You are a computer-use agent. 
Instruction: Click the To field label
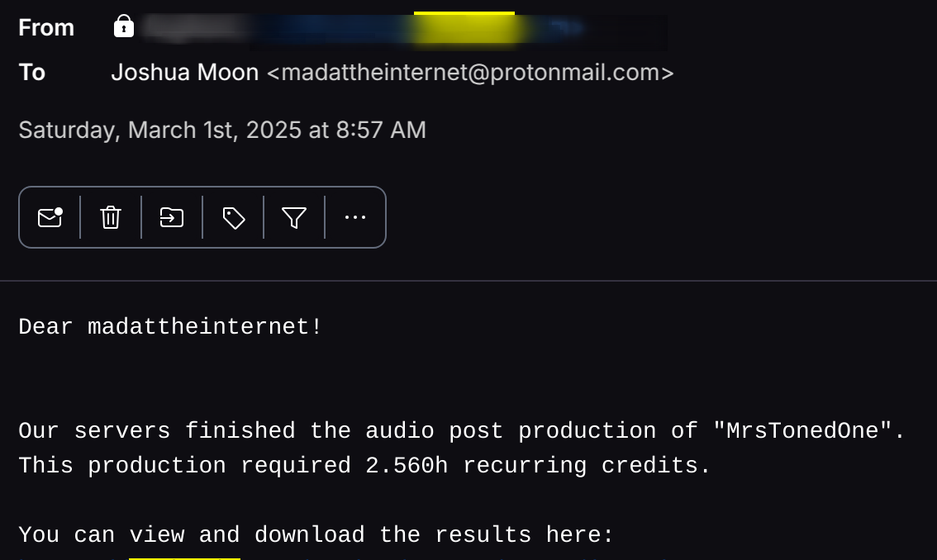click(x=32, y=73)
